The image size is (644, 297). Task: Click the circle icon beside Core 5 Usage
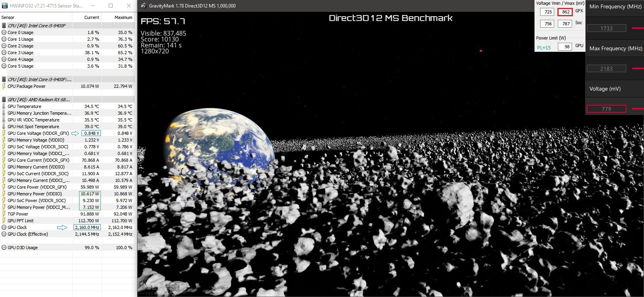pyautogui.click(x=4, y=66)
